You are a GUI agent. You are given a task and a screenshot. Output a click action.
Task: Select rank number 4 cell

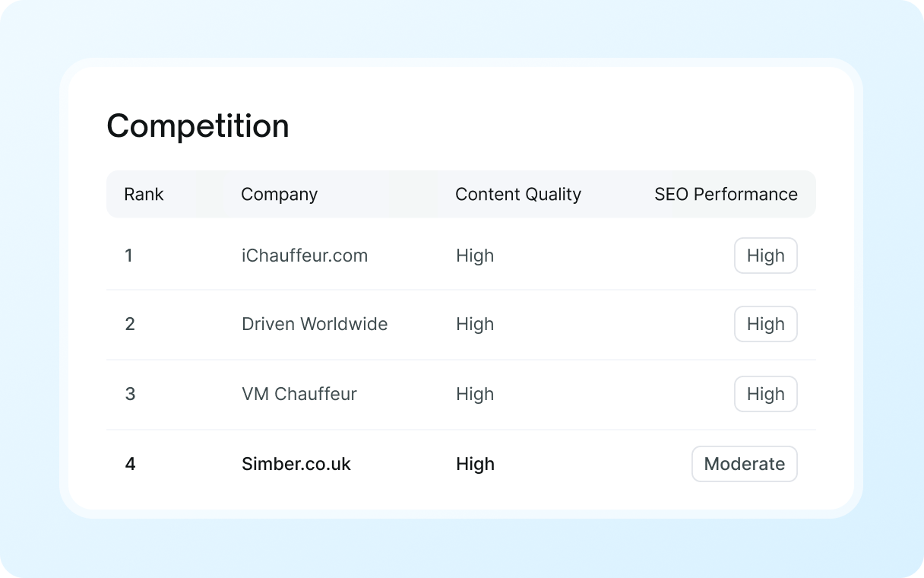pos(130,464)
